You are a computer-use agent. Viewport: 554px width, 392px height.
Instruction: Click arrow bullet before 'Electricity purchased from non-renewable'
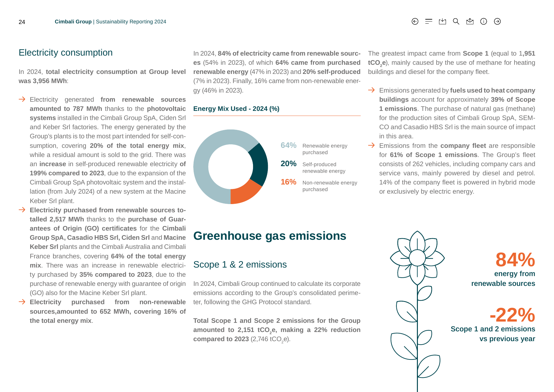[22, 302]
